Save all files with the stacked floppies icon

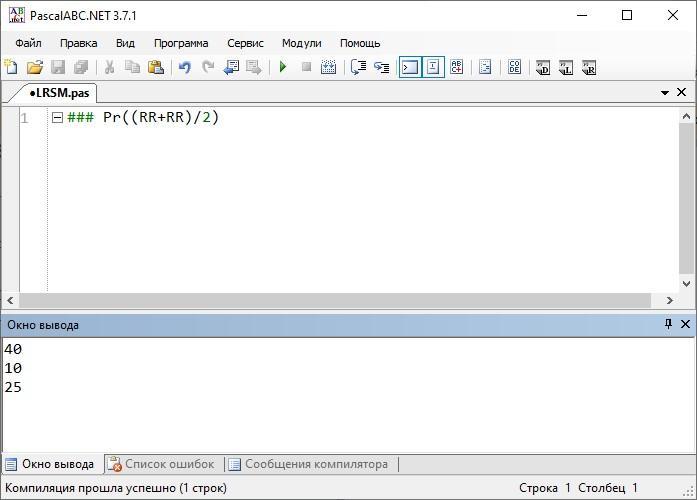pyautogui.click(x=81, y=67)
